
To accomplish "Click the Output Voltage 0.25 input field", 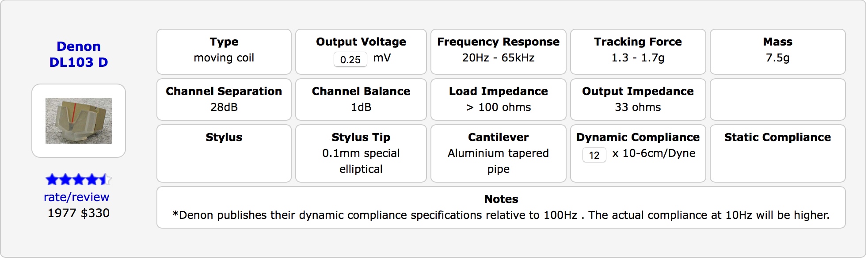I will point(350,59).
